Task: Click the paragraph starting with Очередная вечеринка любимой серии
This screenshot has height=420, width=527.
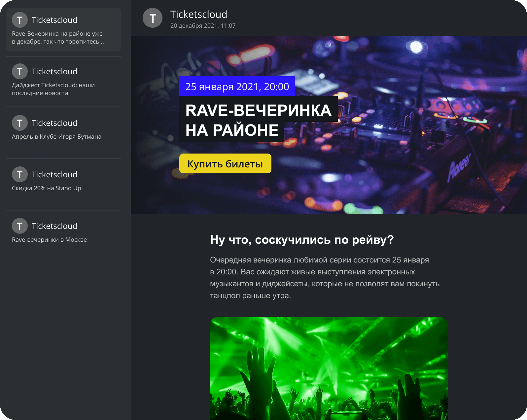Action: (x=325, y=278)
